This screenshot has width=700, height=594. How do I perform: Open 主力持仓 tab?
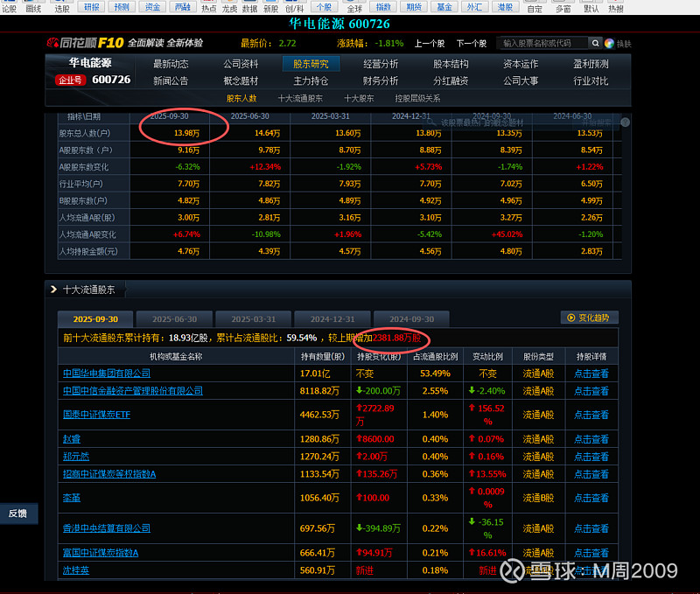311,80
